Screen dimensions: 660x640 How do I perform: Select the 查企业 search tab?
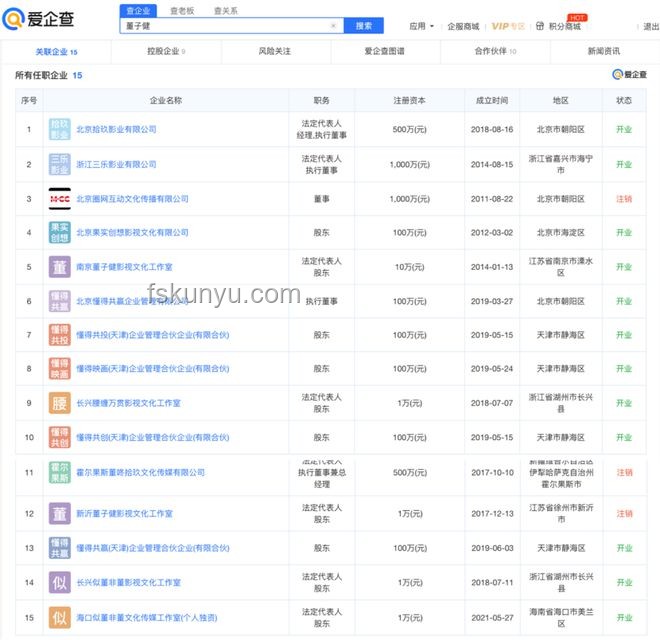click(138, 11)
